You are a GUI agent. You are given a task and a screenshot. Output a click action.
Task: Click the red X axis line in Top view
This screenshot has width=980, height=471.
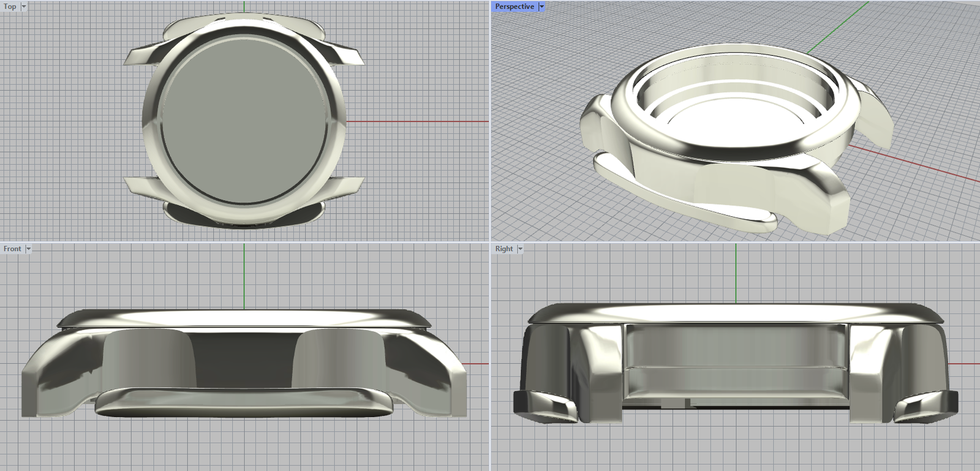click(417, 121)
